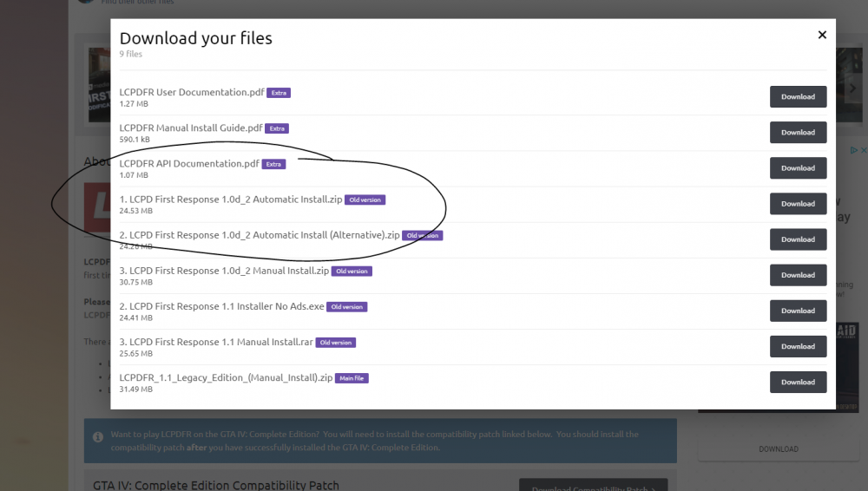Download the 1.0d_2 Automatic Install.zip file
Image resolution: width=868 pixels, height=491 pixels.
pyautogui.click(x=798, y=203)
